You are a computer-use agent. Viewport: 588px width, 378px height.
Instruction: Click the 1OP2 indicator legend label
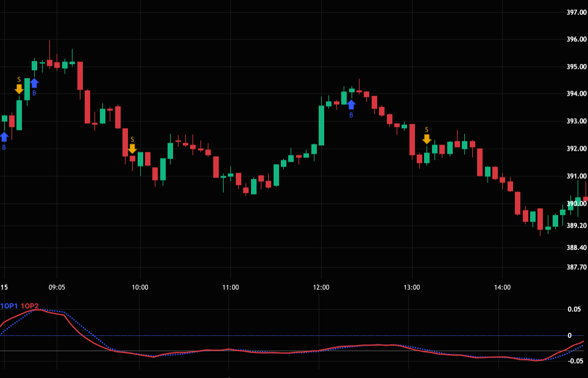[x=29, y=306]
